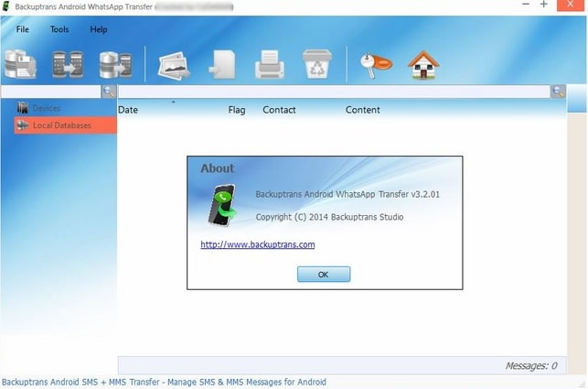Sort messages by Date column header
588x389 pixels.
(x=128, y=110)
